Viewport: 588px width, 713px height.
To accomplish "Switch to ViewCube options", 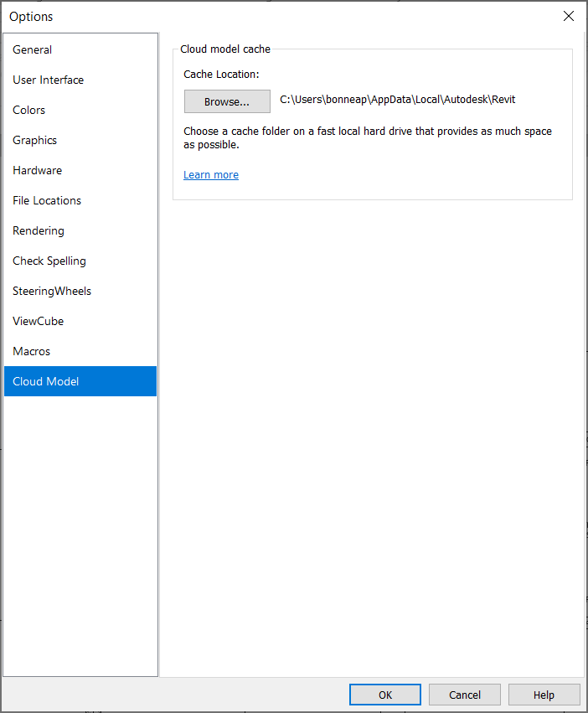I will [x=39, y=321].
